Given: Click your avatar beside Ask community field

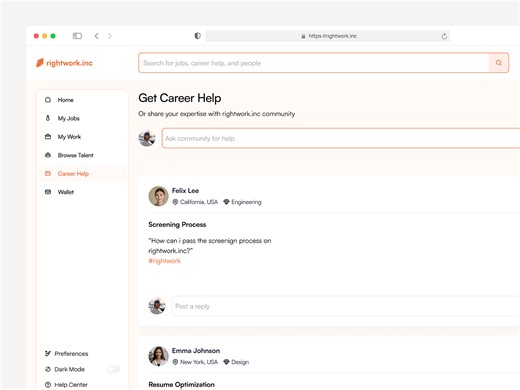Looking at the screenshot, I should coord(147,138).
